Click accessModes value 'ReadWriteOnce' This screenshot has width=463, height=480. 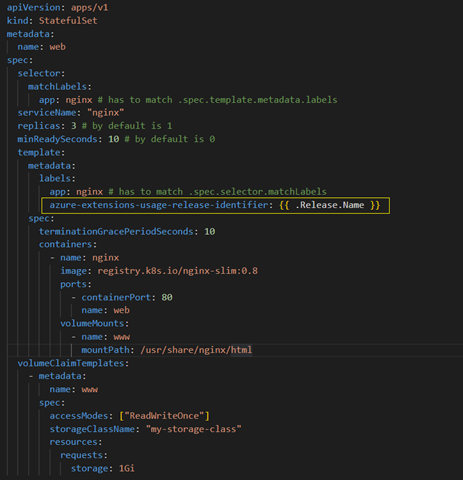(x=164, y=416)
